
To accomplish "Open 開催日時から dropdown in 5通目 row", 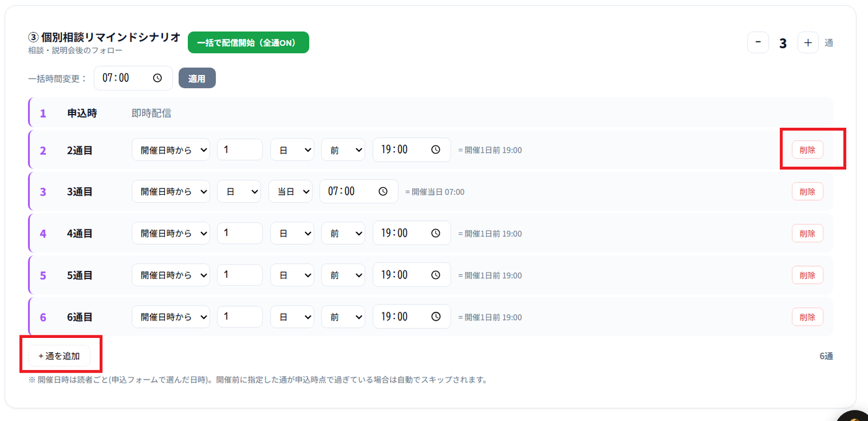I will pos(170,275).
